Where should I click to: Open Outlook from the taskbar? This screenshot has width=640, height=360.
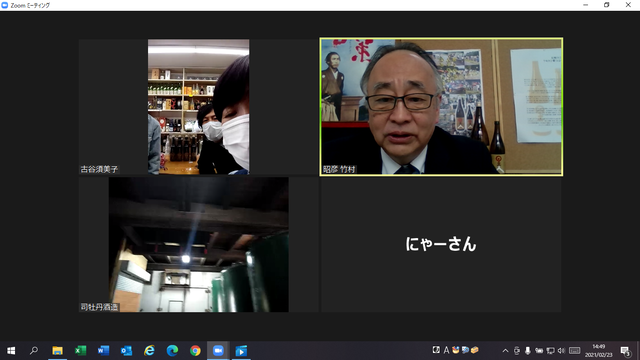tap(126, 351)
